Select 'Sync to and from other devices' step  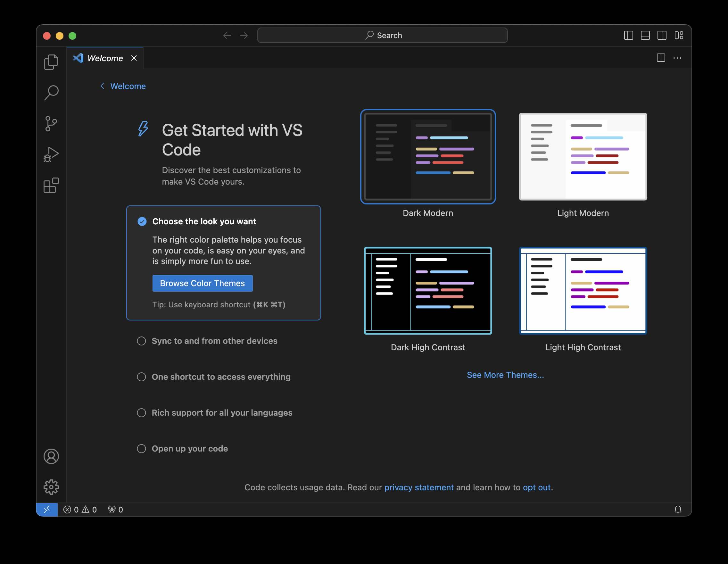click(214, 341)
